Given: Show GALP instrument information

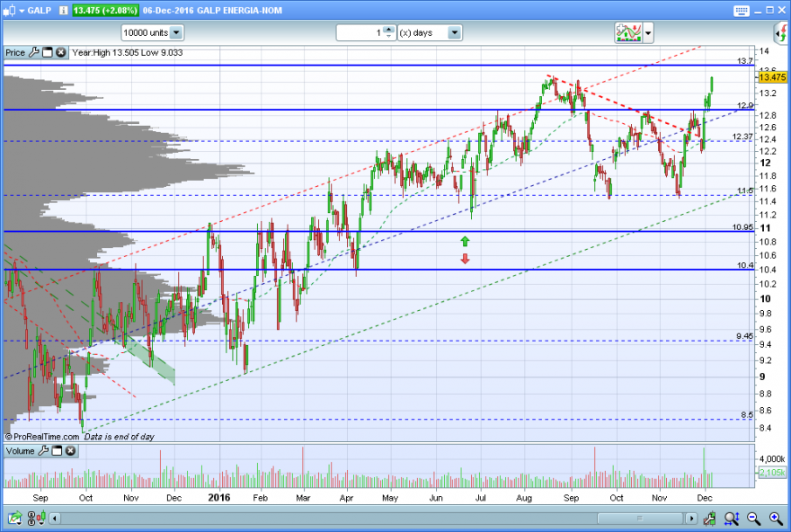Looking at the screenshot, I should 63,10.
